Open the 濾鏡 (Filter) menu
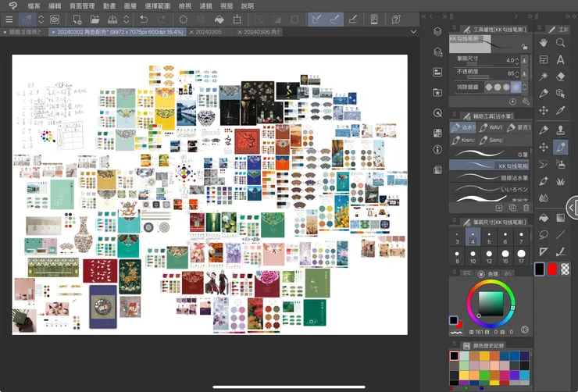The height and width of the screenshot is (392, 578). pos(205,5)
